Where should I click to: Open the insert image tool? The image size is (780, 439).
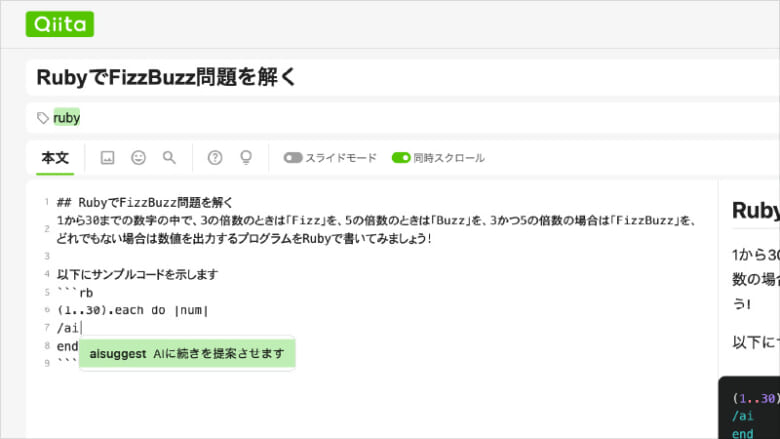tap(107, 158)
